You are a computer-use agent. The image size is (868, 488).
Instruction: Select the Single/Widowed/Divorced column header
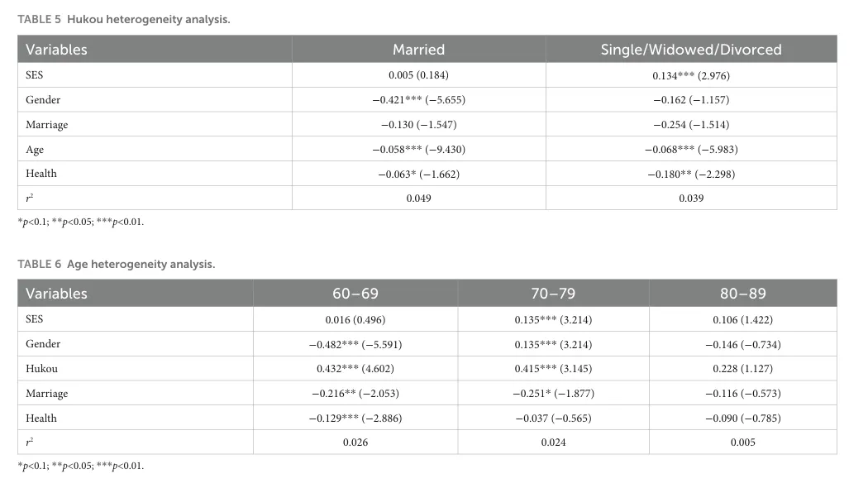point(691,50)
